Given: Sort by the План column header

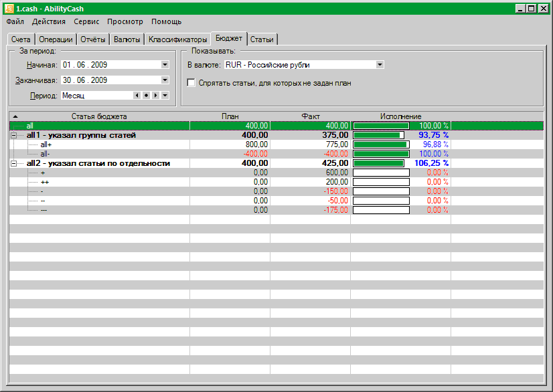Looking at the screenshot, I should point(230,116).
